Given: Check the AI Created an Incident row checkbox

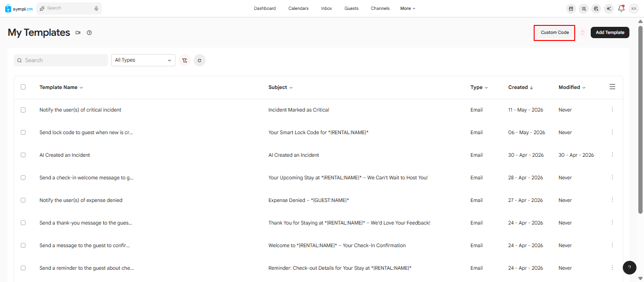Looking at the screenshot, I should click(x=23, y=155).
